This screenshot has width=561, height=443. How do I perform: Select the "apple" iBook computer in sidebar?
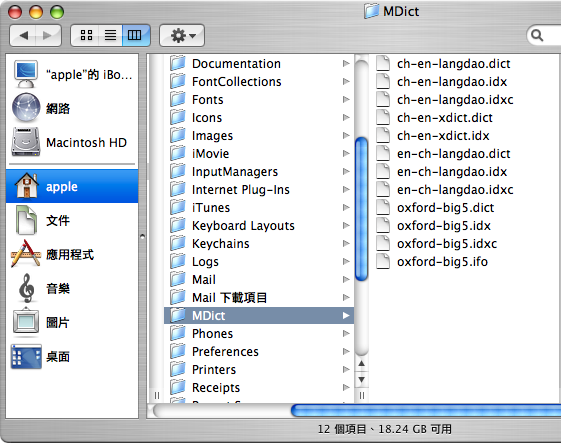(72, 75)
